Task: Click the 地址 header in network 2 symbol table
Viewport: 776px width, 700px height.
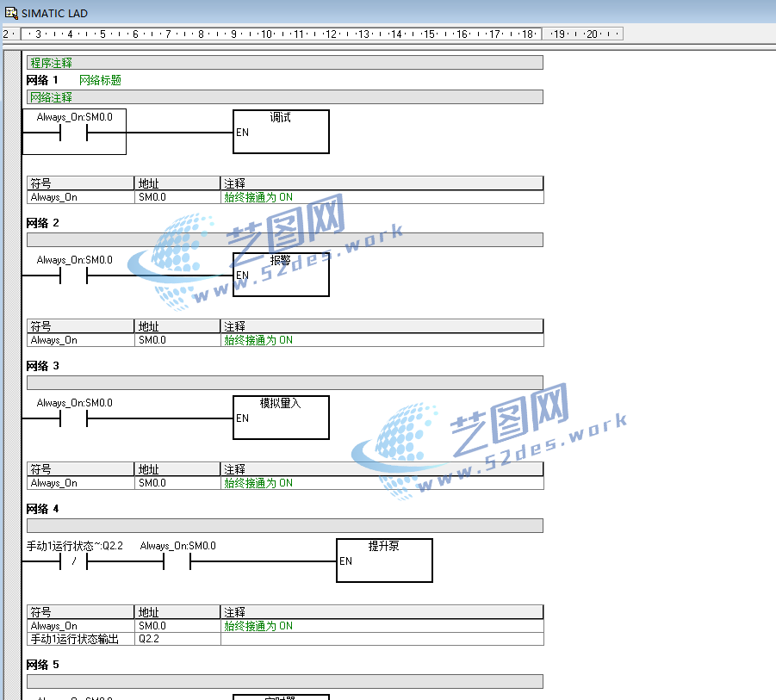Action: [x=177, y=326]
